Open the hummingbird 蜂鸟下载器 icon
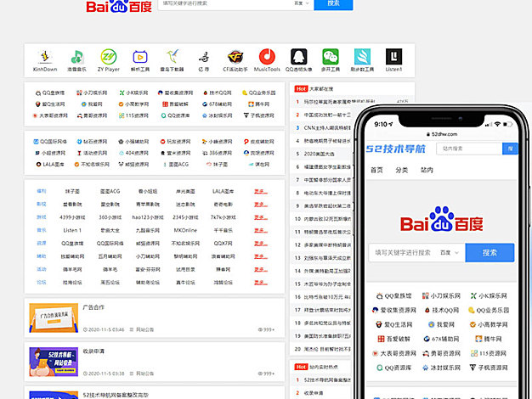 [x=172, y=57]
